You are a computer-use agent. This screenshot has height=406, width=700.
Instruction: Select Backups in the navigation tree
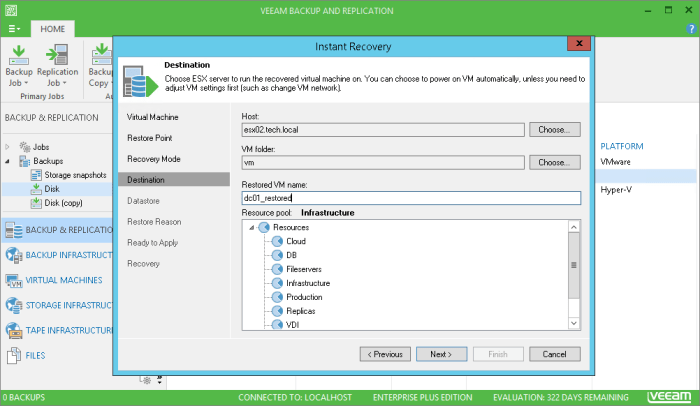[x=41, y=161]
